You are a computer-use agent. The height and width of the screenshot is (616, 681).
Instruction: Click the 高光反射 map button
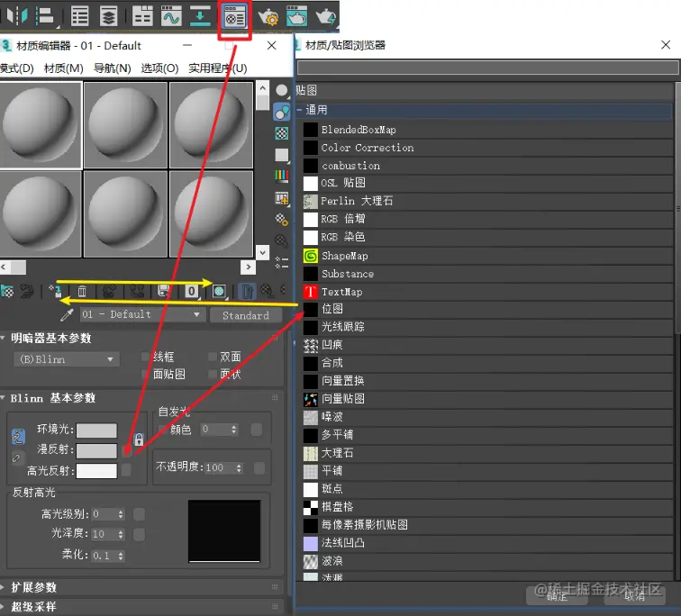click(126, 470)
